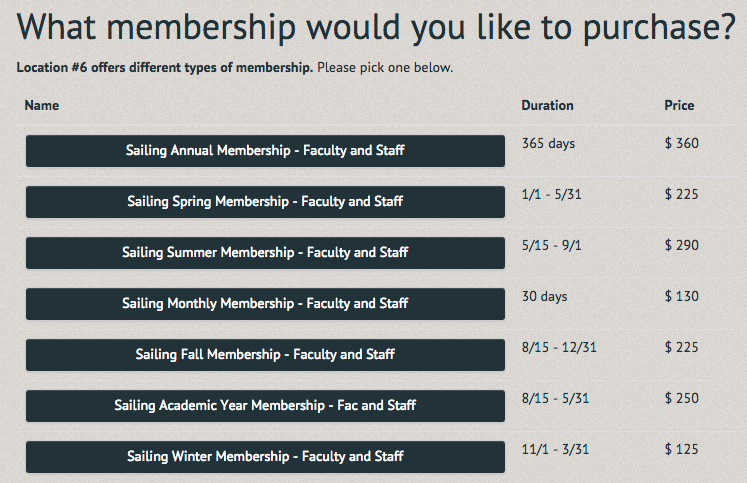
Task: Choose Sailing Spring Membership - Faculty and Staff
Action: point(265,202)
